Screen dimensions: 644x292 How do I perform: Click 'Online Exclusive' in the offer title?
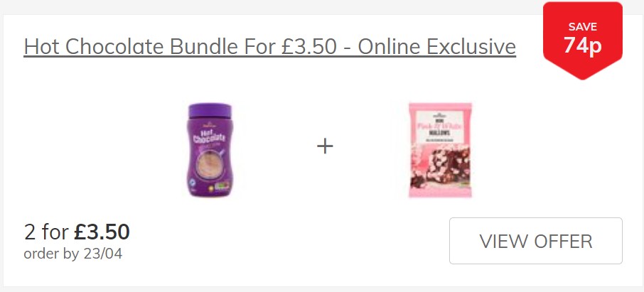click(x=436, y=46)
